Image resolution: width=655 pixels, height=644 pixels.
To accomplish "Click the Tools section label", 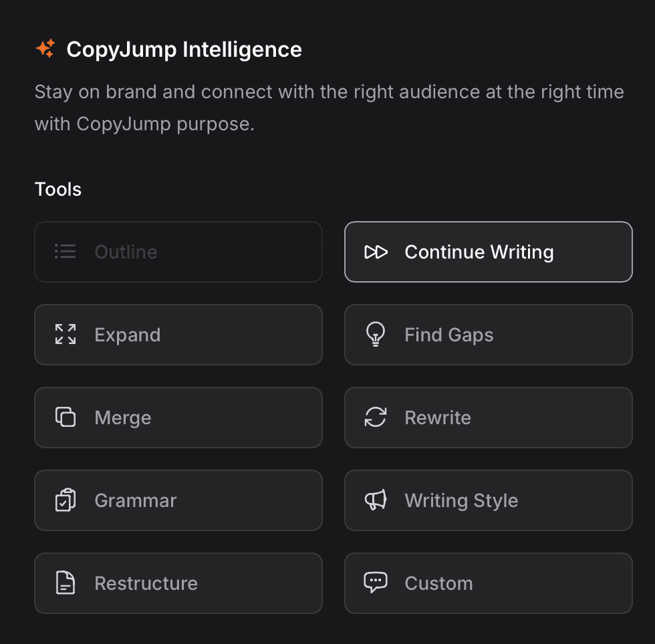I will pos(58,189).
